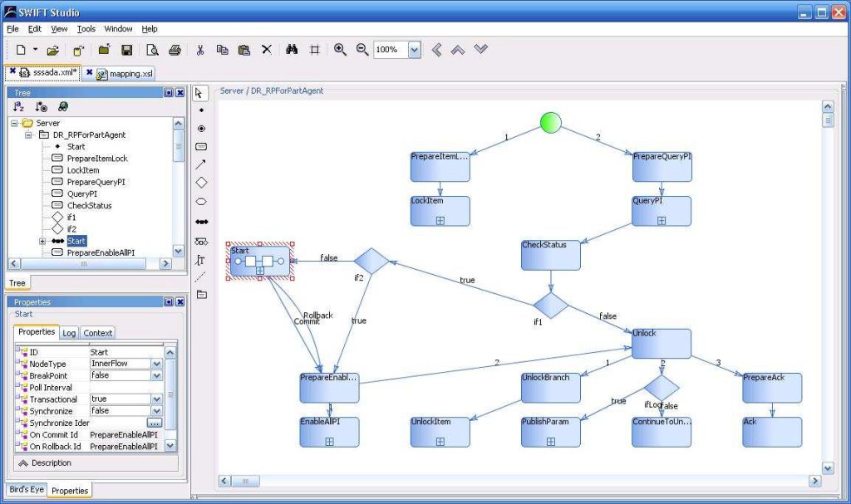Image resolution: width=851 pixels, height=504 pixels.
Task: Select the folder palette tool
Action: [202, 295]
